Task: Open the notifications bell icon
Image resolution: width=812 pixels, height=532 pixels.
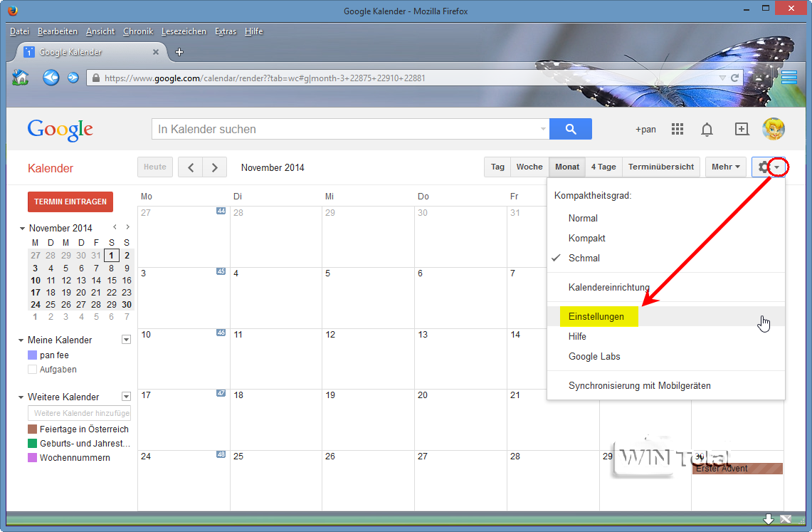Action: click(707, 129)
